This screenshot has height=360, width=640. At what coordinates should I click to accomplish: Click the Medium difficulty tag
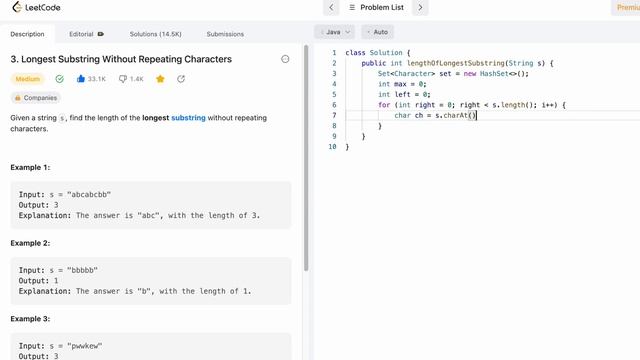click(28, 79)
